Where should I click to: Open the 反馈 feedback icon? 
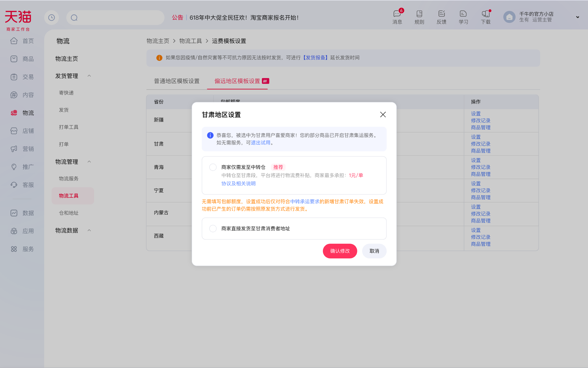tap(441, 17)
